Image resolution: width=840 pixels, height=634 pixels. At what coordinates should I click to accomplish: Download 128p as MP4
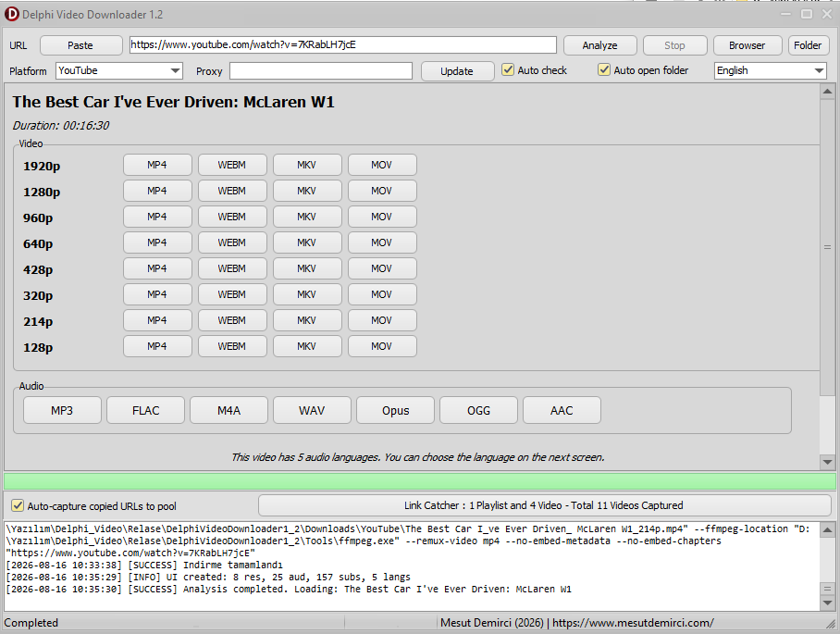pos(157,346)
